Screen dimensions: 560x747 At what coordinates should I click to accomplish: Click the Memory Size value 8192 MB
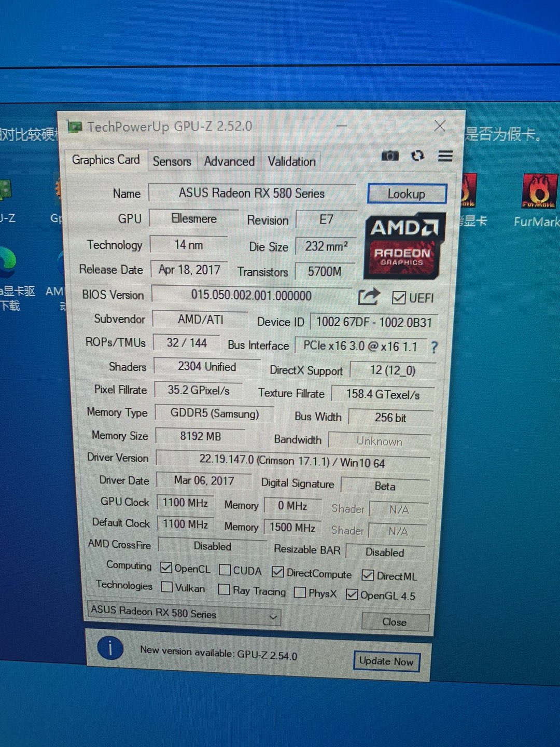point(201,436)
